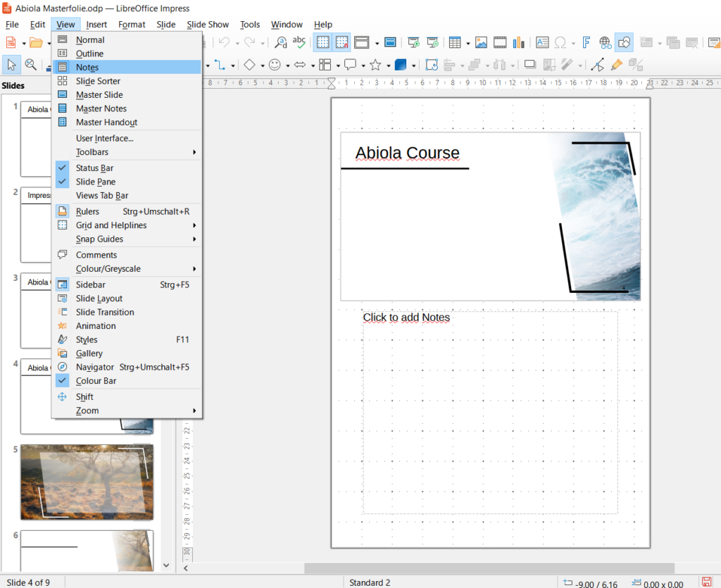
Task: Click the Insert Table icon
Action: click(455, 42)
